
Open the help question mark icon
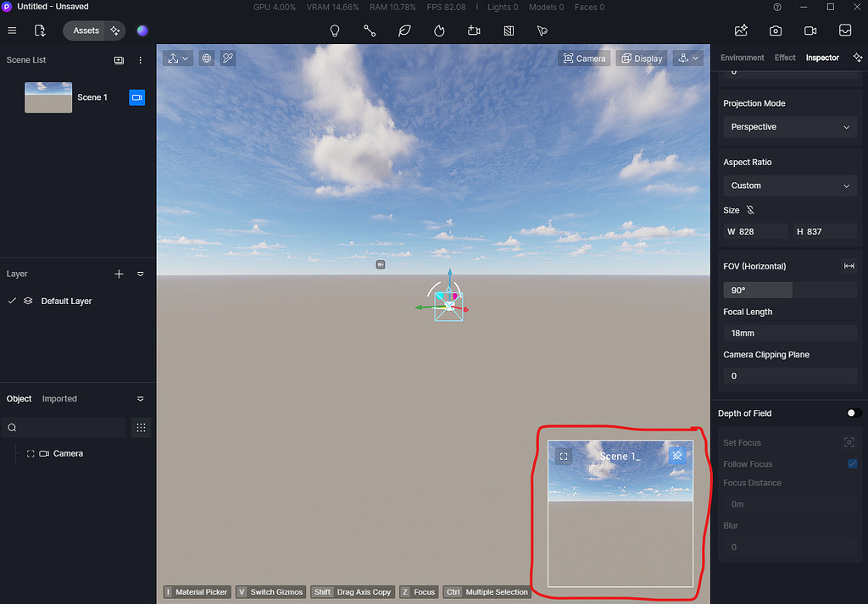[777, 7]
